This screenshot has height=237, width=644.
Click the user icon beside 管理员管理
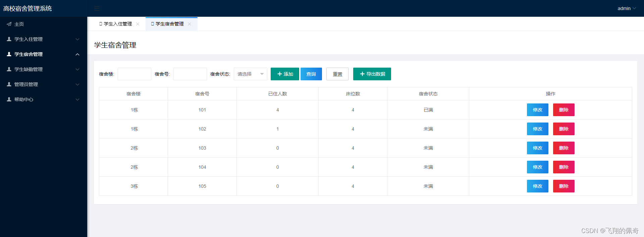coord(9,84)
